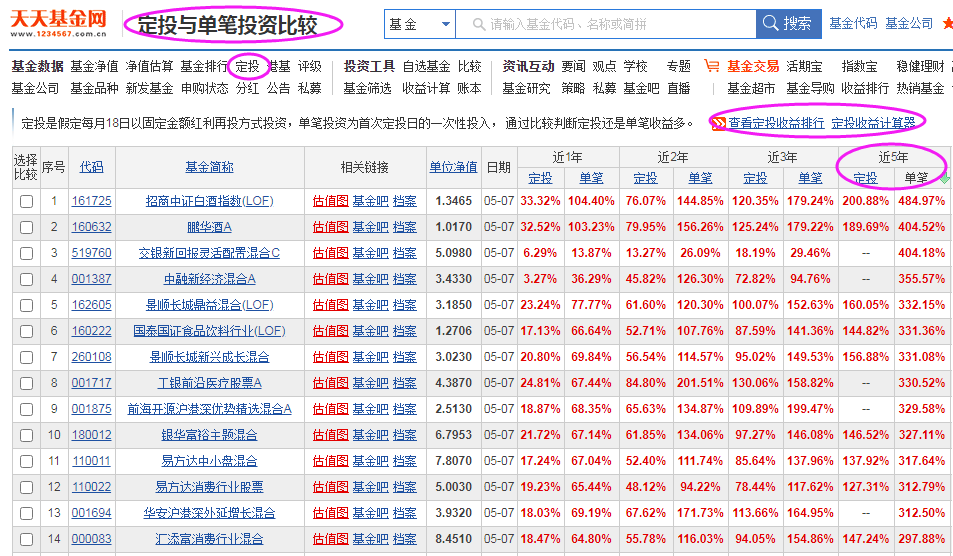Open the 基金净值 menu item
This screenshot has width=953, height=556.
94,66
